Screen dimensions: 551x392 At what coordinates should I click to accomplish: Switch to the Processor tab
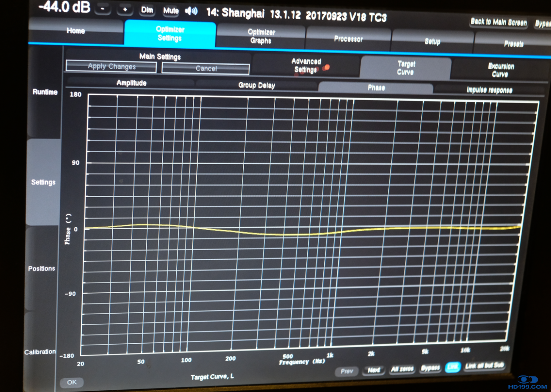348,39
